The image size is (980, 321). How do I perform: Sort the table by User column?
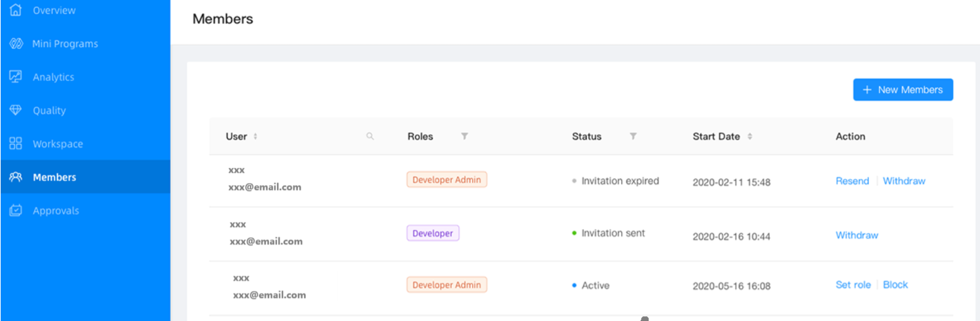(x=255, y=137)
